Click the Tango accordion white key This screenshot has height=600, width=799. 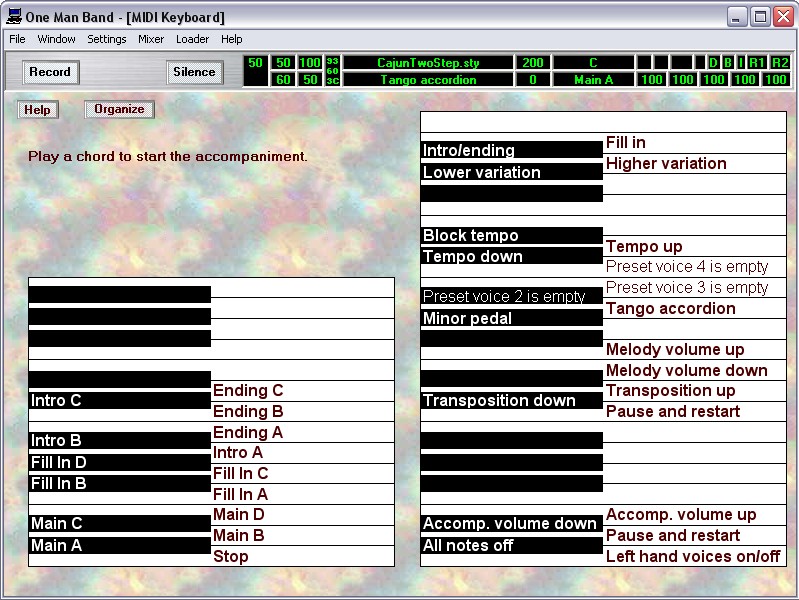coord(695,308)
